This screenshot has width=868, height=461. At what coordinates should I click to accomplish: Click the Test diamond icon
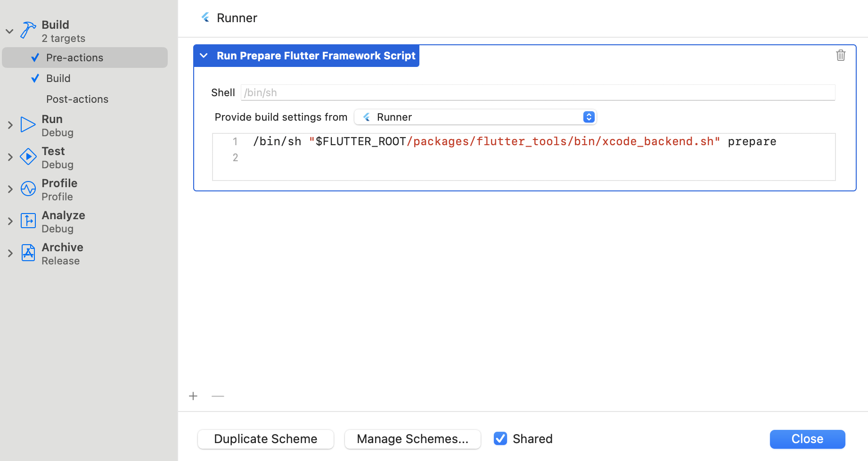pyautogui.click(x=28, y=157)
